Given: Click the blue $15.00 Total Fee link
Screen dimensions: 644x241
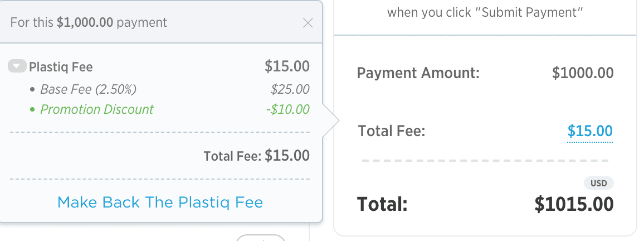Looking at the screenshot, I should point(590,131).
